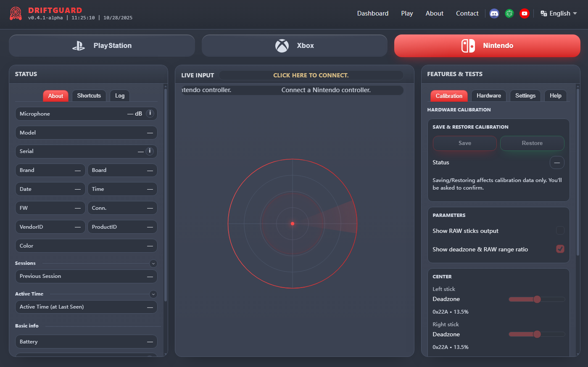The width and height of the screenshot is (588, 367).
Task: Click the Serial info icon
Action: [x=150, y=151]
